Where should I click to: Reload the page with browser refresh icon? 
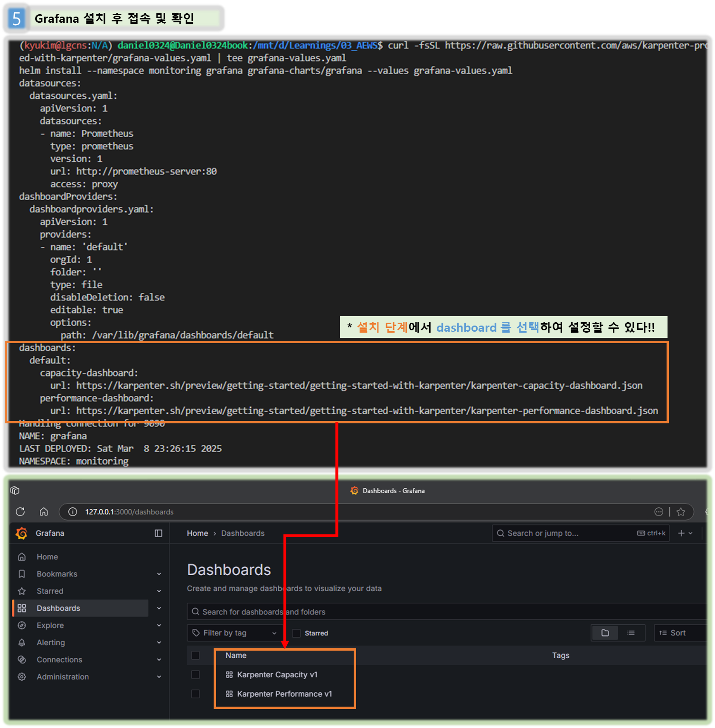coord(20,512)
